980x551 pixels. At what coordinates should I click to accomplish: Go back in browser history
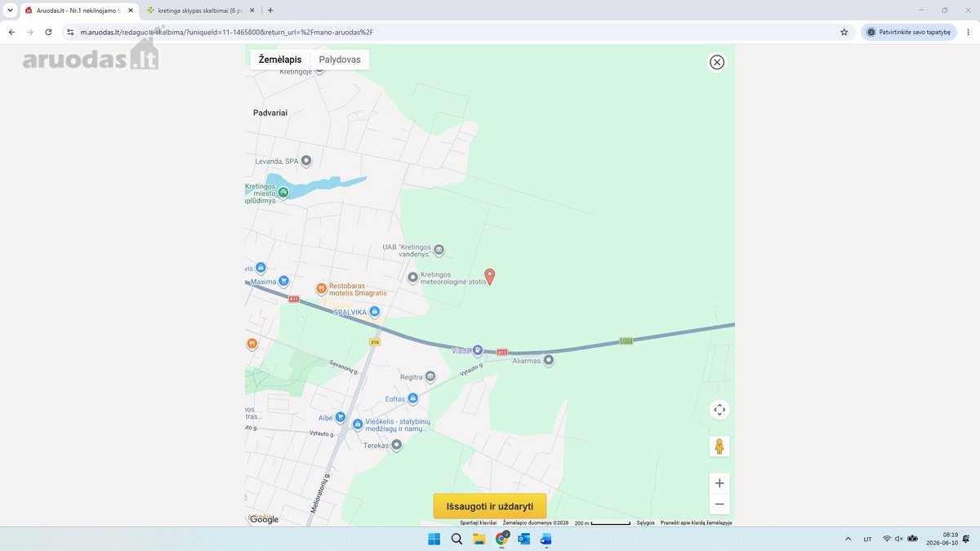click(x=11, y=32)
